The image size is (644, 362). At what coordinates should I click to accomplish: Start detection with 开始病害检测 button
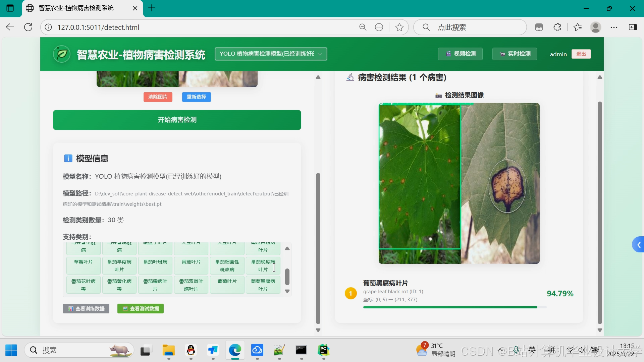pyautogui.click(x=177, y=120)
